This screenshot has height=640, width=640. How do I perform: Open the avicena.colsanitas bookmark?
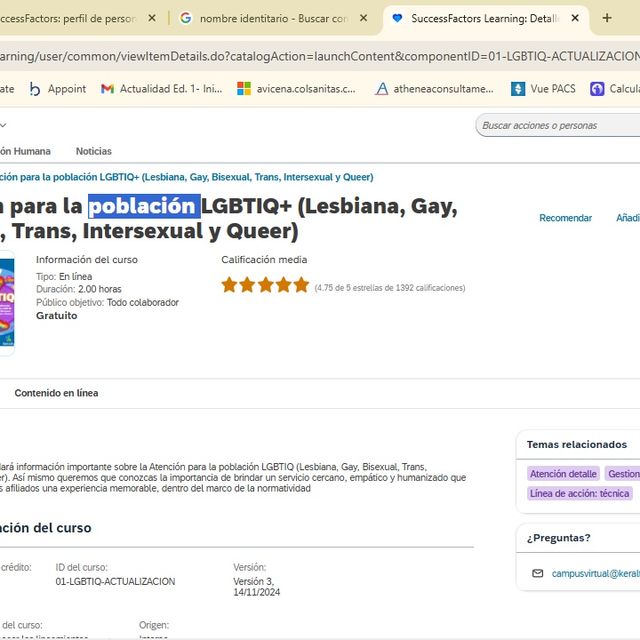pyautogui.click(x=297, y=89)
